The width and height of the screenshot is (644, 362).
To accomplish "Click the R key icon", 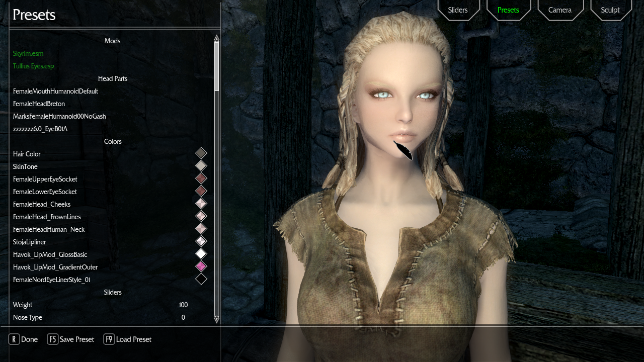I will pyautogui.click(x=14, y=339).
